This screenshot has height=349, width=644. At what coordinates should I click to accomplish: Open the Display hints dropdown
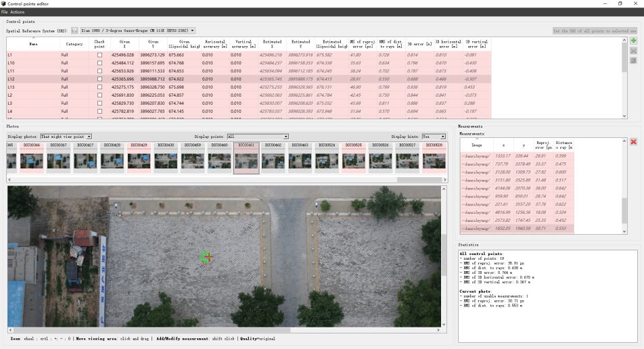[434, 137]
